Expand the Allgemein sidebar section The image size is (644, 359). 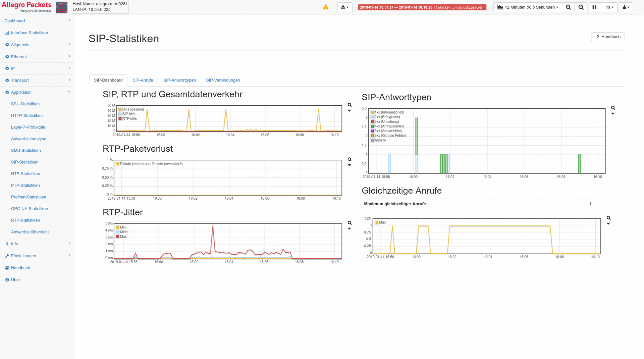37,45
